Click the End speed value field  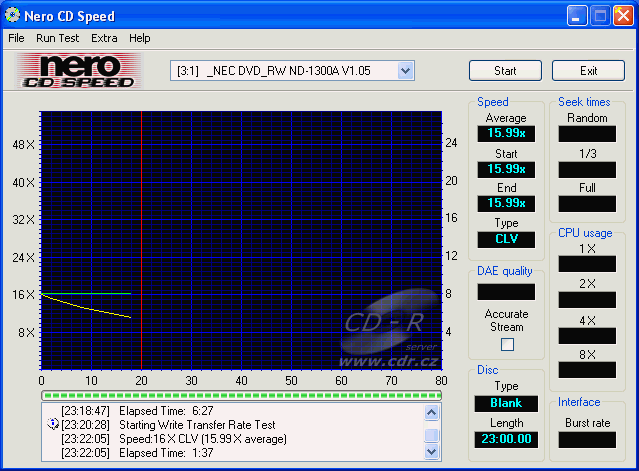click(x=506, y=203)
